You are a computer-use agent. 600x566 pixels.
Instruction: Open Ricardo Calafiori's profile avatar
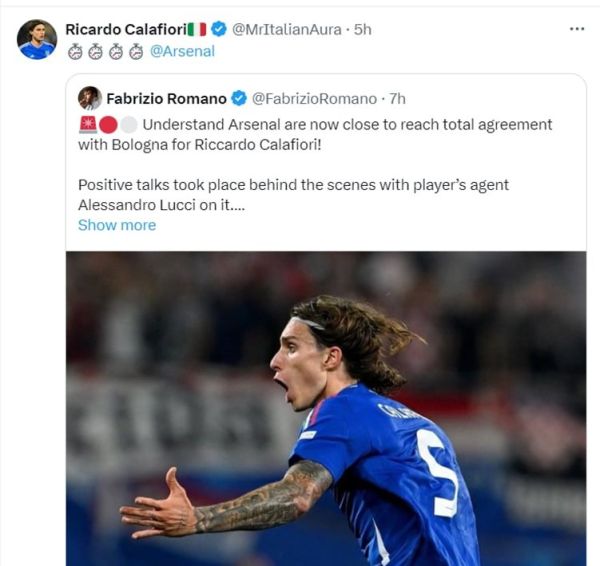click(x=37, y=39)
